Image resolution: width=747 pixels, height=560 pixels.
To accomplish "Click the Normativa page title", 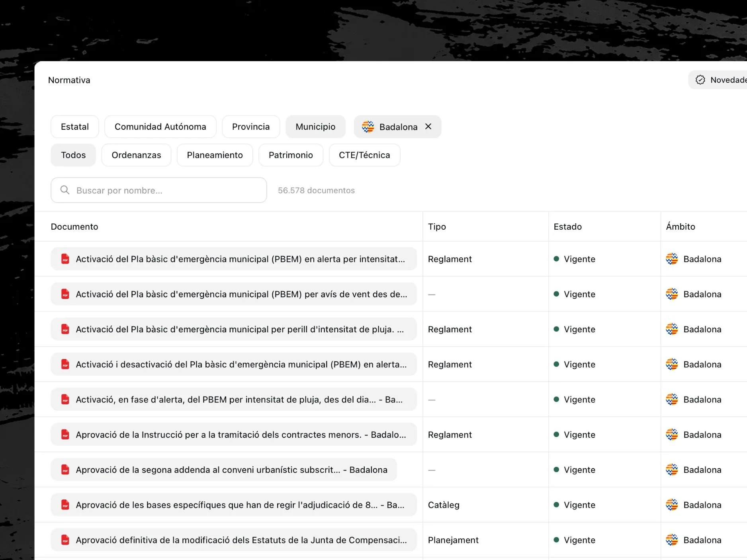I will (69, 80).
